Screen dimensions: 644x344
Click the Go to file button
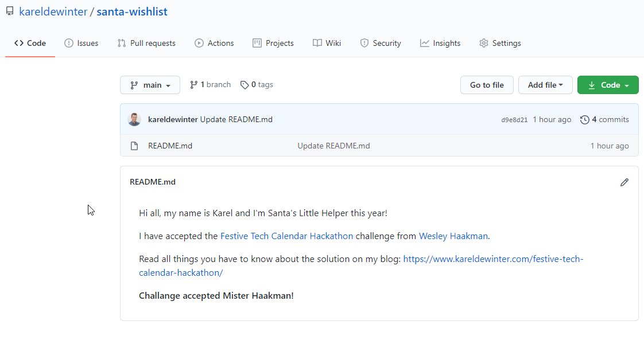[x=487, y=85]
